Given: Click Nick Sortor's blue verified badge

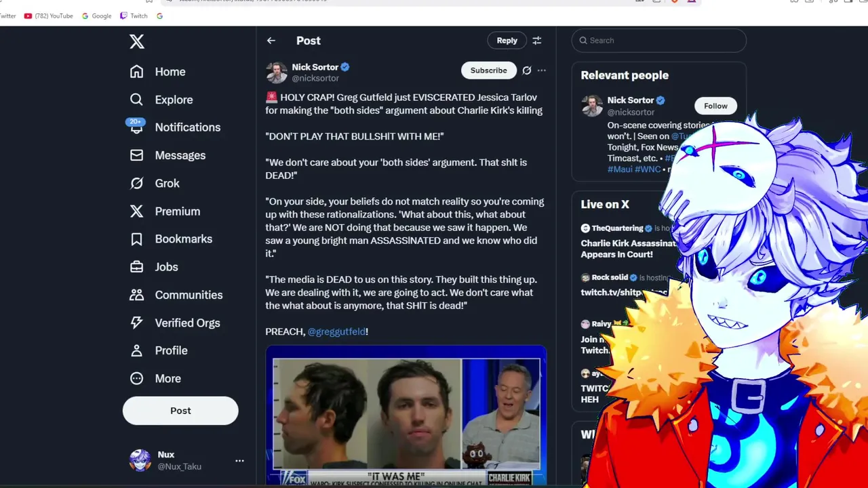Looking at the screenshot, I should pyautogui.click(x=345, y=67).
